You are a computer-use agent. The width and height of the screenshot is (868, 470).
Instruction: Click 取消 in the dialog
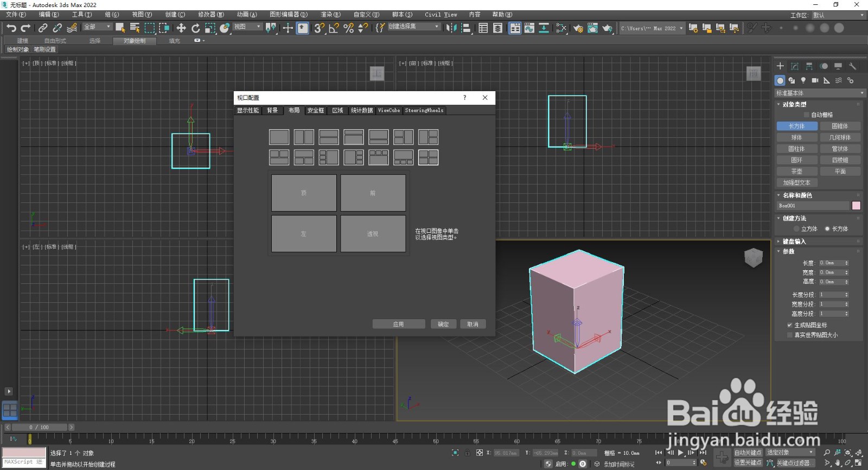click(473, 324)
